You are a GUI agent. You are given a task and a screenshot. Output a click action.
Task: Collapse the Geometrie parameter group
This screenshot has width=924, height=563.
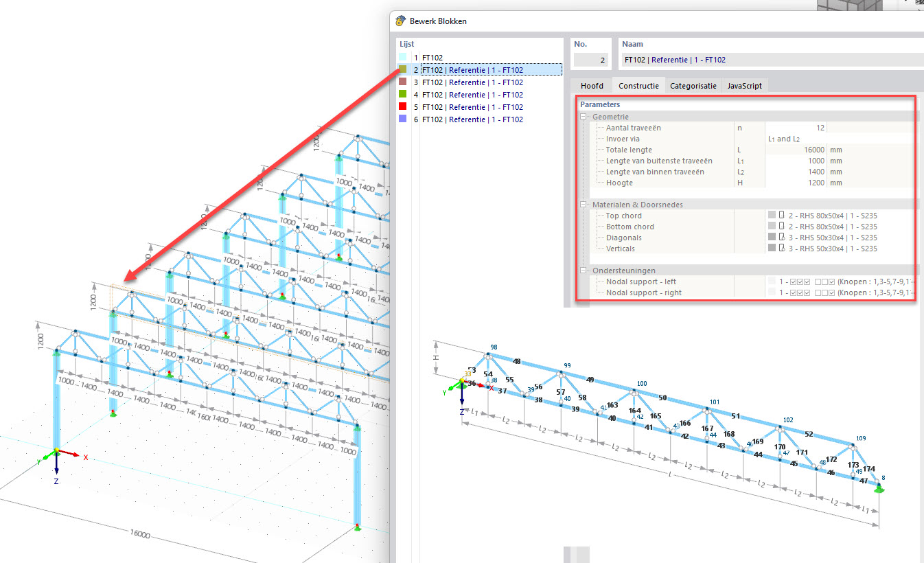584,117
